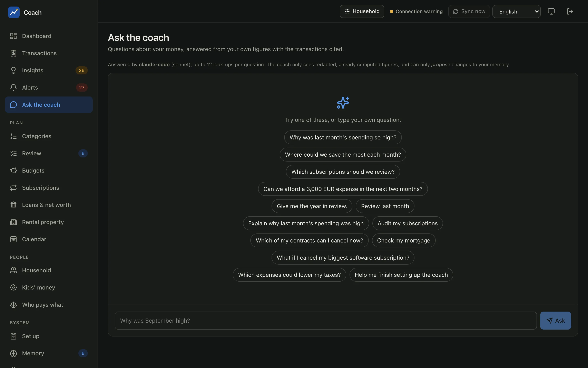The width and height of the screenshot is (588, 368).
Task: Click the "Check my mortgage" chip
Action: (404, 240)
